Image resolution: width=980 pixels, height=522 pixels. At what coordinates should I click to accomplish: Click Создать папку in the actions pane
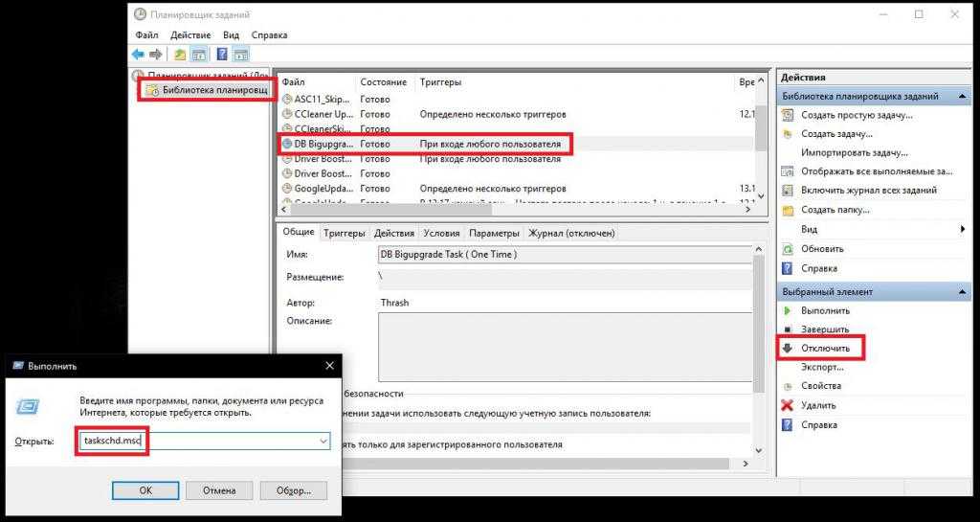pos(835,210)
